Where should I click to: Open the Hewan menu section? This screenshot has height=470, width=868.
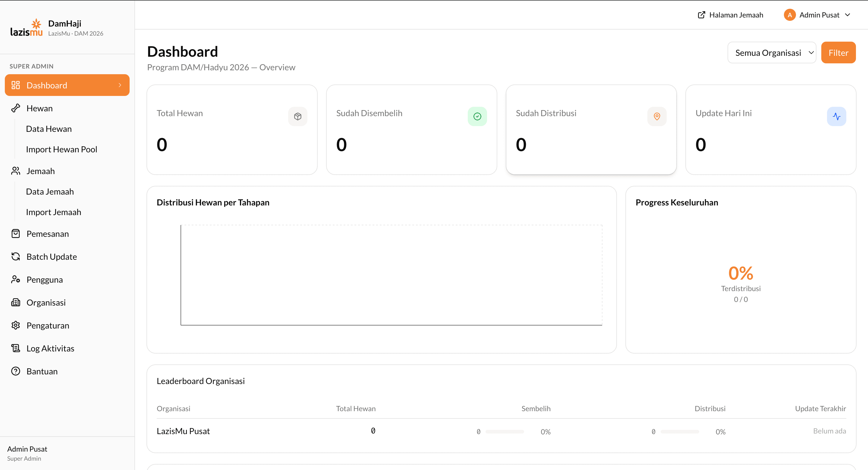click(67, 108)
